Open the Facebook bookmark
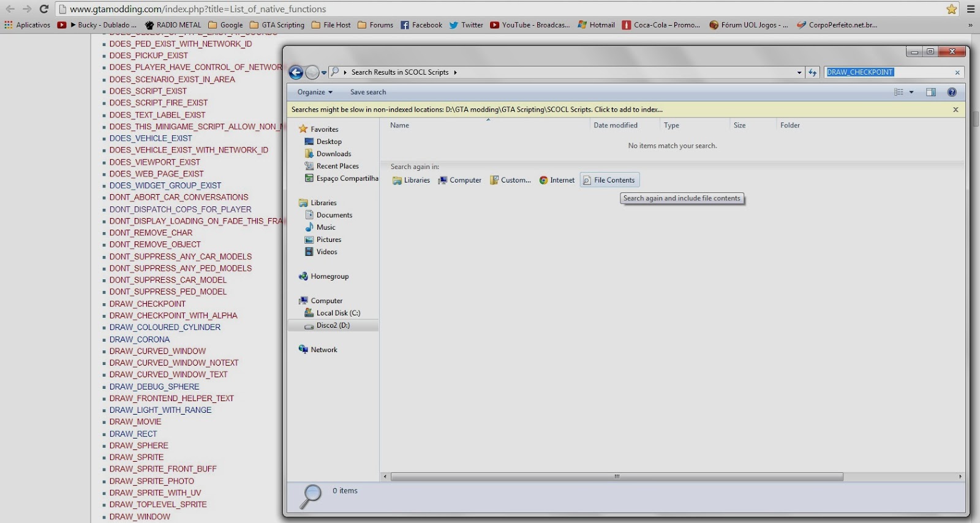 (421, 25)
